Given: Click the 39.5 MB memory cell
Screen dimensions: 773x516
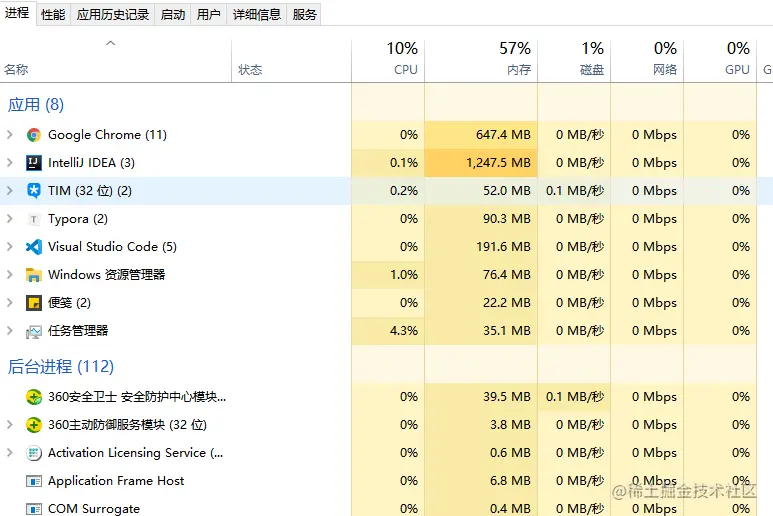Looking at the screenshot, I should [x=481, y=397].
